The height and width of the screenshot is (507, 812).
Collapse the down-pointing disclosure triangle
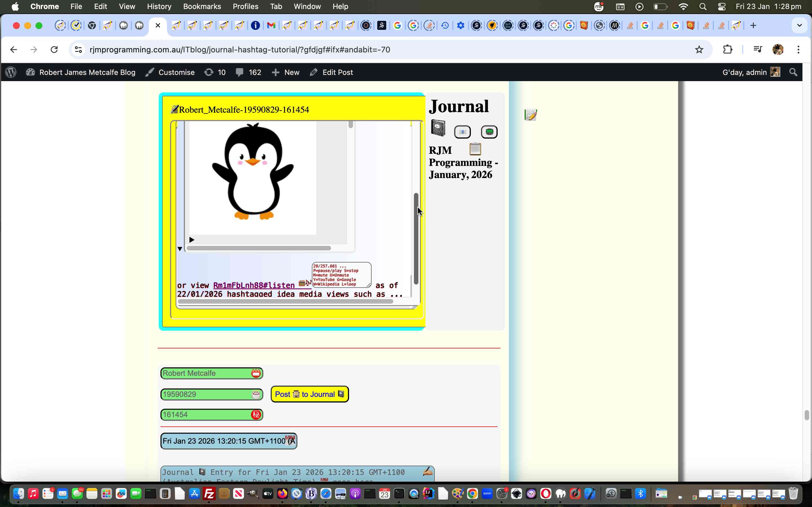(x=180, y=249)
